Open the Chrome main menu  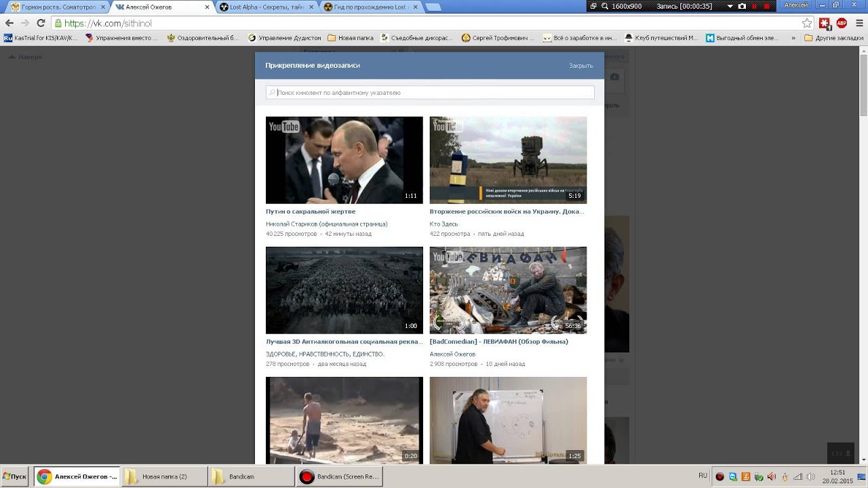pos(859,23)
